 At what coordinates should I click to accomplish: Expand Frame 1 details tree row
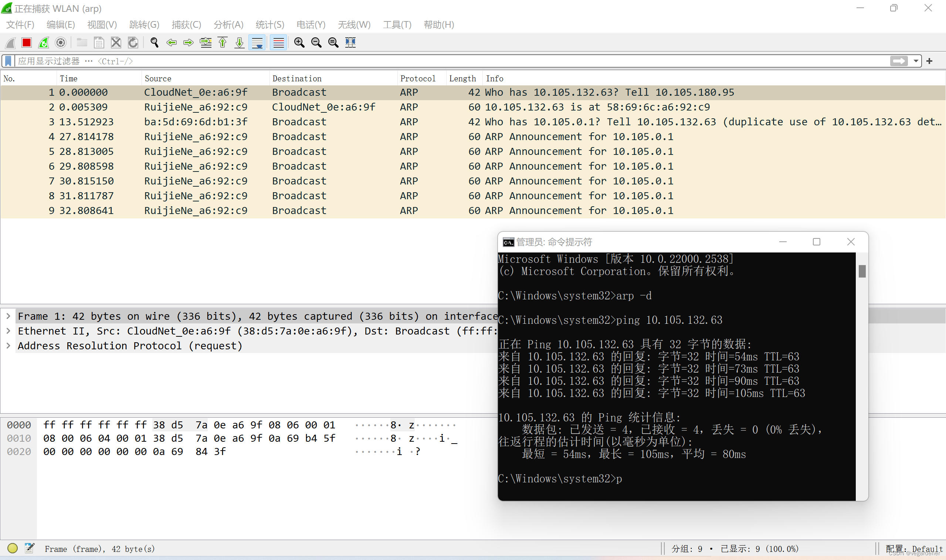[x=8, y=316]
